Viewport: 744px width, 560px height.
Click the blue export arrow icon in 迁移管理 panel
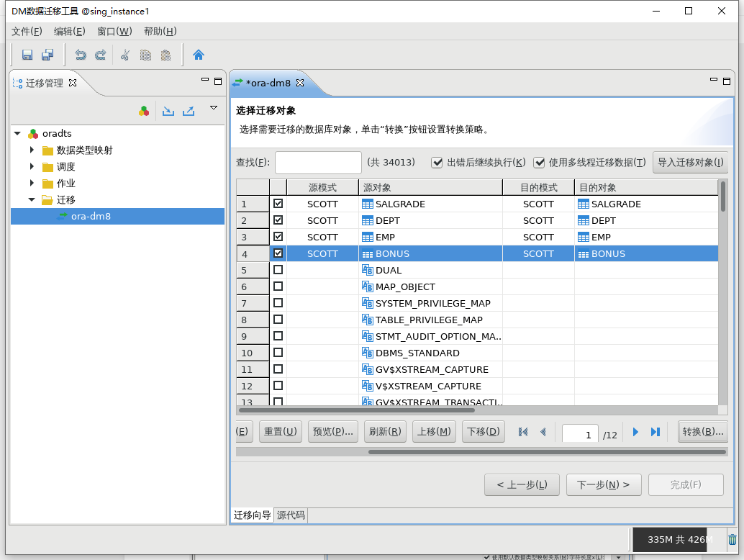click(189, 111)
